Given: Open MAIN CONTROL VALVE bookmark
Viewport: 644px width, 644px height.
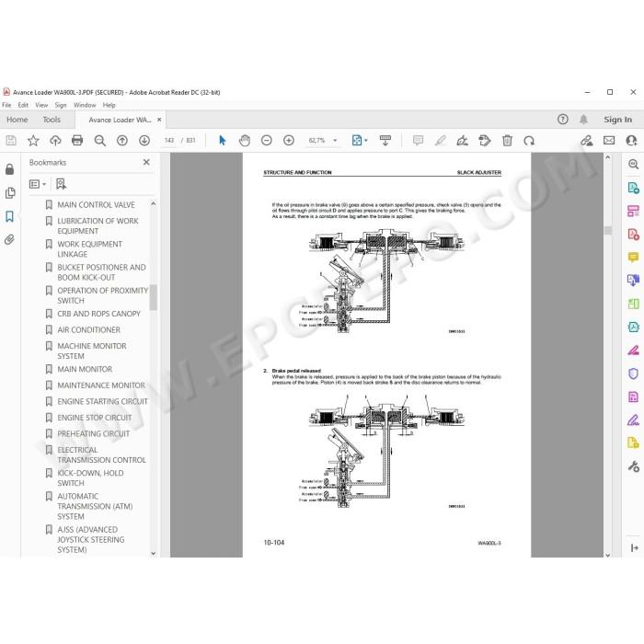Looking at the screenshot, I should (x=96, y=204).
